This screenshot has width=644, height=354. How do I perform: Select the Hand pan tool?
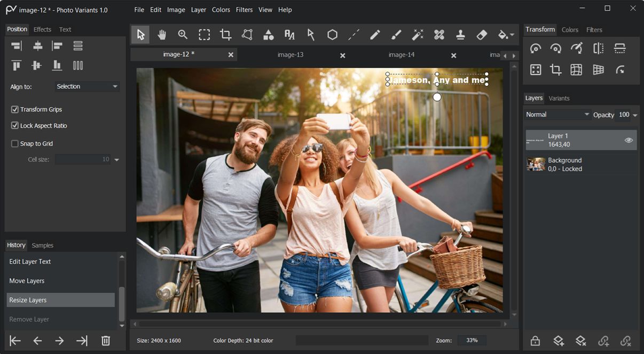point(162,35)
